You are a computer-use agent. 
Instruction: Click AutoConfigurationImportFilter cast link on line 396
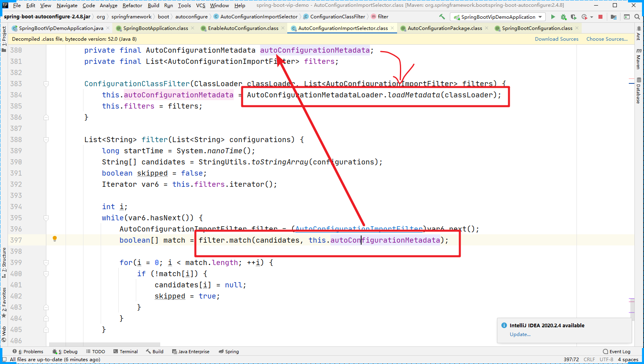pos(359,229)
